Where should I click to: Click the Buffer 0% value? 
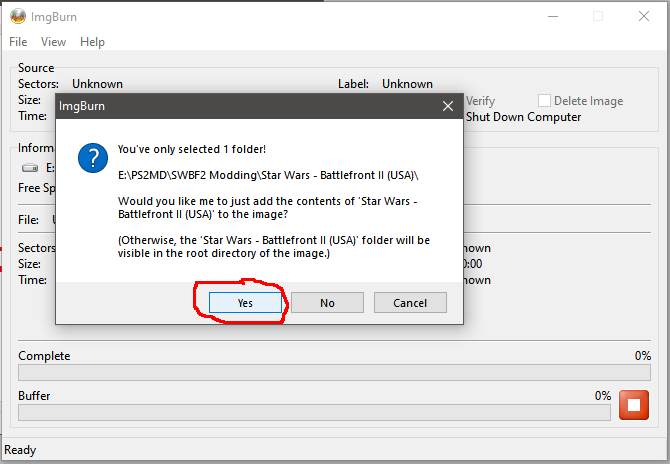point(603,396)
